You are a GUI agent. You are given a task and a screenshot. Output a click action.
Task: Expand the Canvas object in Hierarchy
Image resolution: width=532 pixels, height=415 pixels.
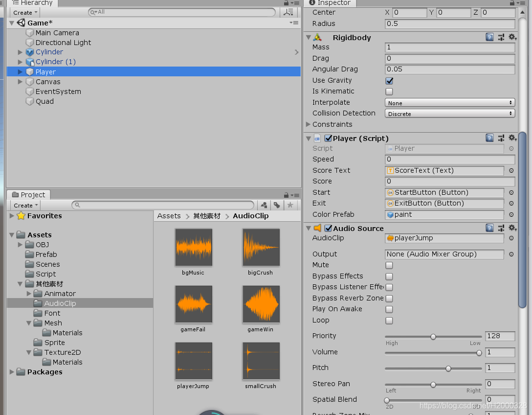(20, 82)
